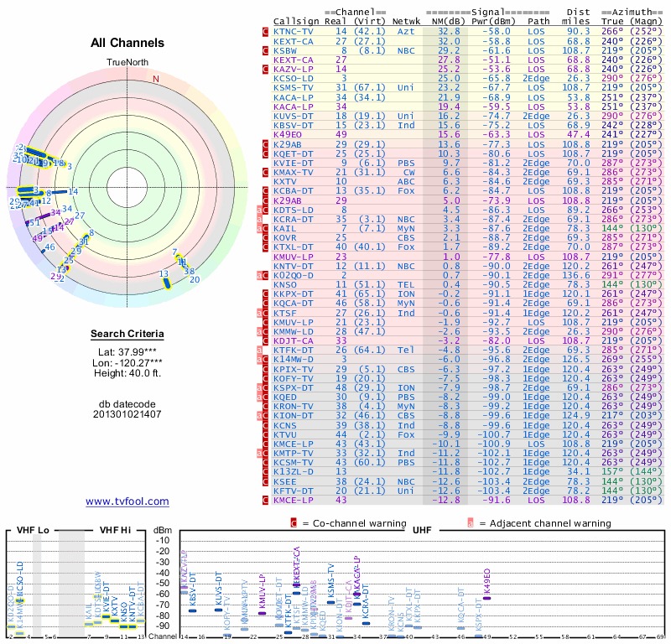Click the pink adjacent channel icon in the legend
Viewport: 671px width, 644px height.
click(471, 523)
